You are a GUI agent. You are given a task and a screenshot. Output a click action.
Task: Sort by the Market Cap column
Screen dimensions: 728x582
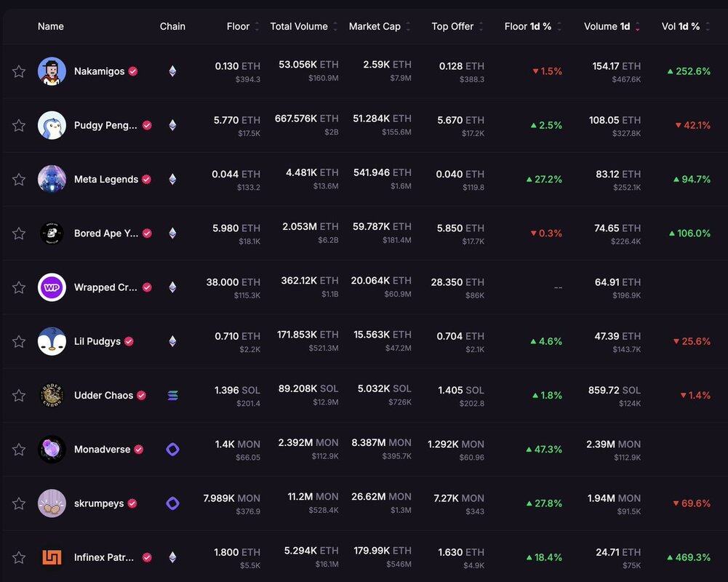pyautogui.click(x=375, y=26)
